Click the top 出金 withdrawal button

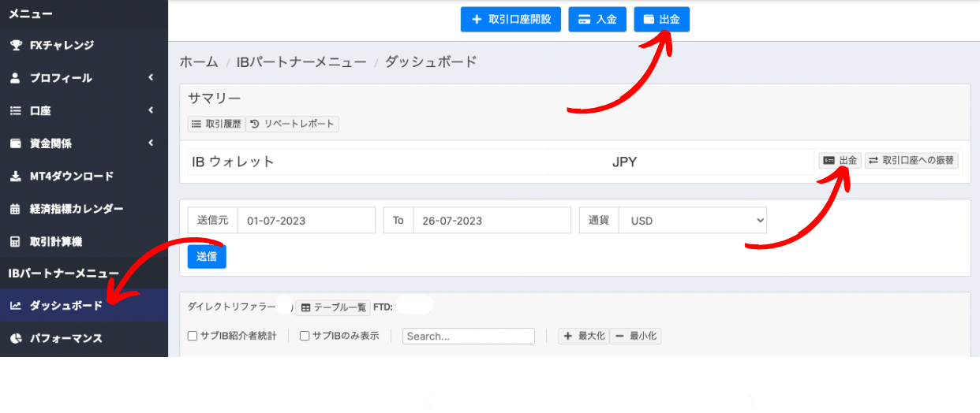(x=661, y=19)
